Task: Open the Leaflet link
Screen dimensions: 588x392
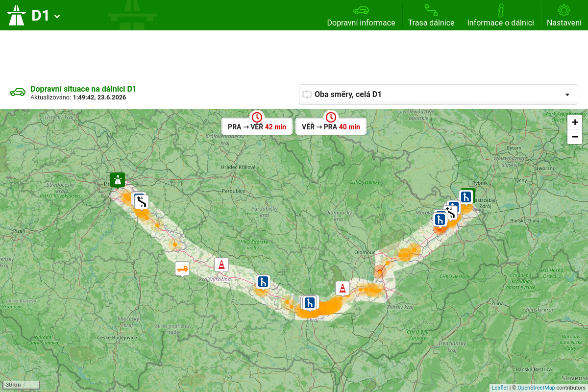Action: [x=500, y=388]
